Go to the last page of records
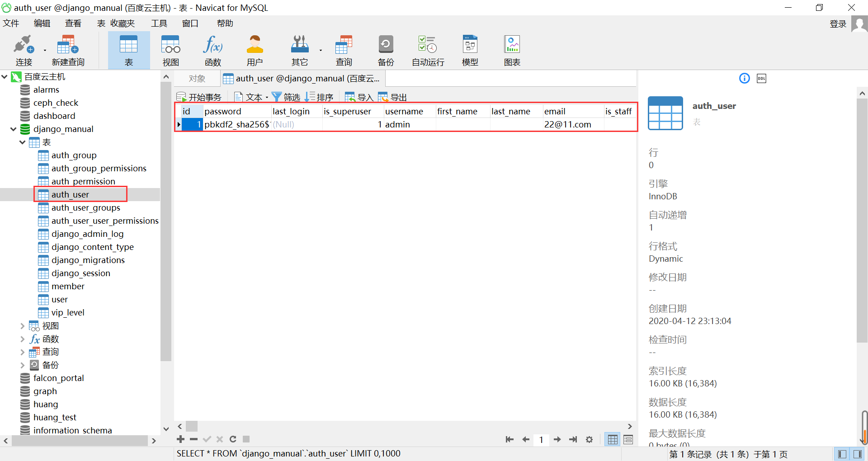Viewport: 868px width, 461px height. point(573,439)
